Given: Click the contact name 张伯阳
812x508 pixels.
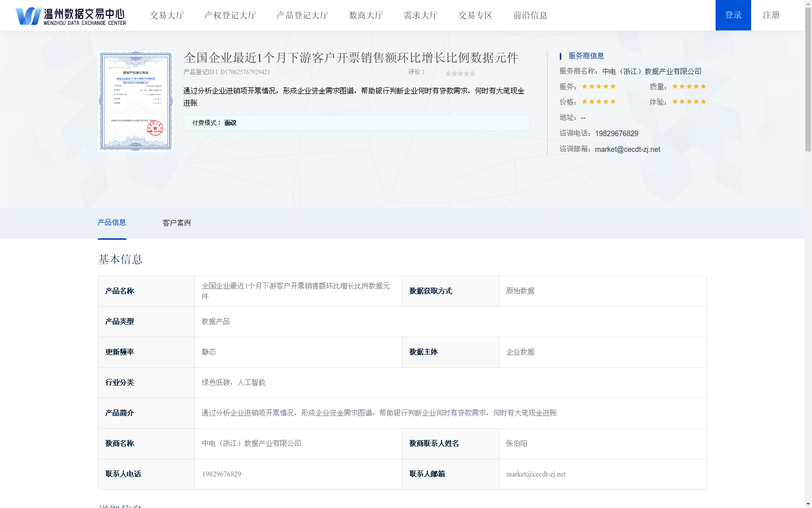Looking at the screenshot, I should point(517,443).
